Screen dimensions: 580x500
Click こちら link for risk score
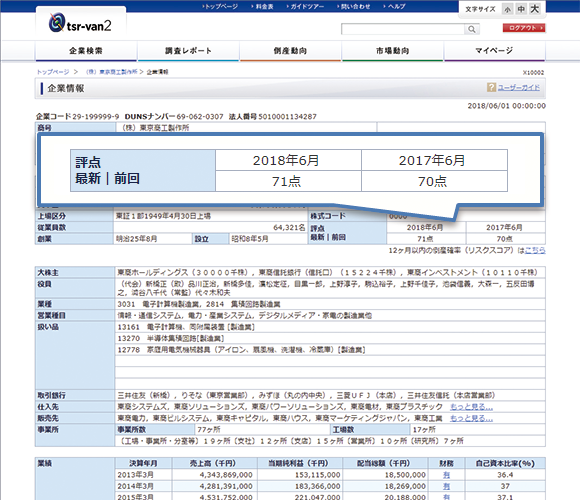pos(535,250)
